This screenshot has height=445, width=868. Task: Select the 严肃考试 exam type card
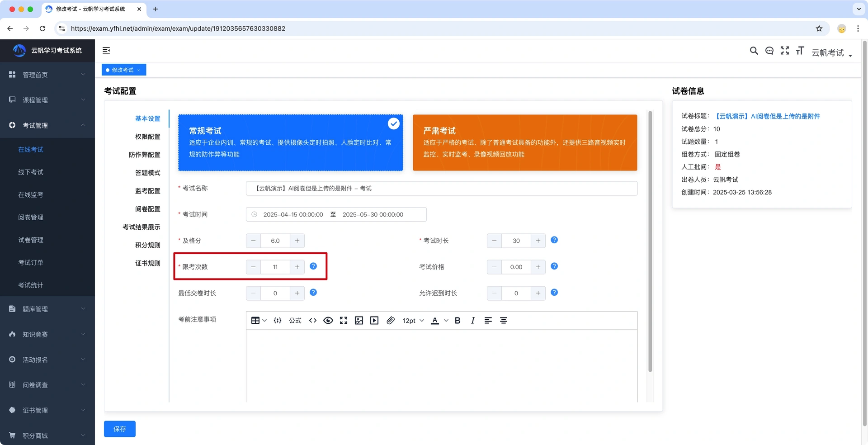pos(525,142)
